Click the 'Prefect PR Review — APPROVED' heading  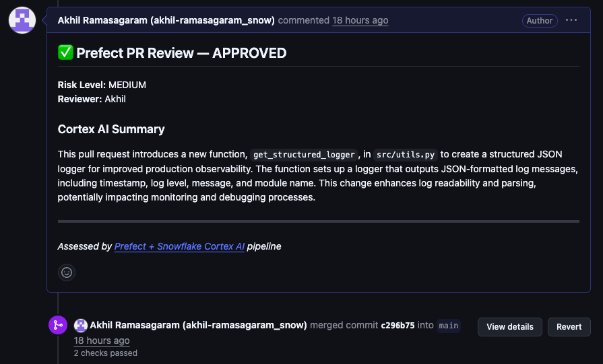click(x=181, y=53)
